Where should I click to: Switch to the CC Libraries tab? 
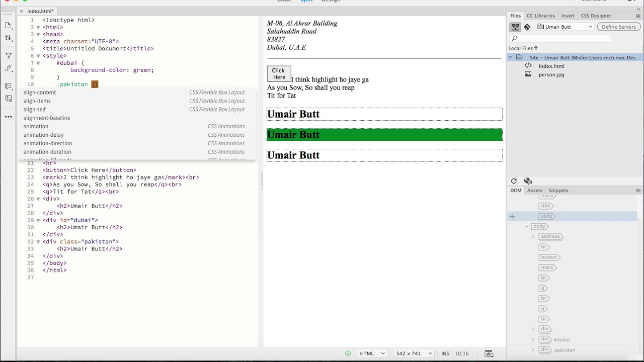click(540, 16)
